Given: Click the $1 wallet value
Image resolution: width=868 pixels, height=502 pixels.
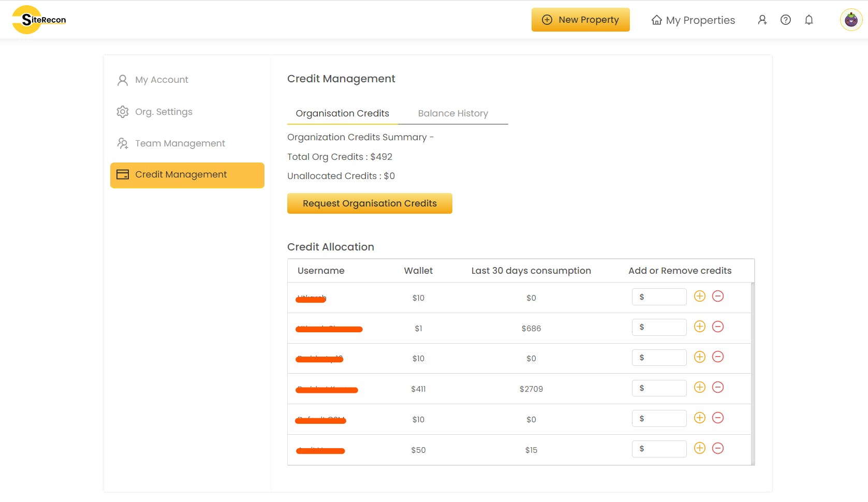Looking at the screenshot, I should pos(418,329).
